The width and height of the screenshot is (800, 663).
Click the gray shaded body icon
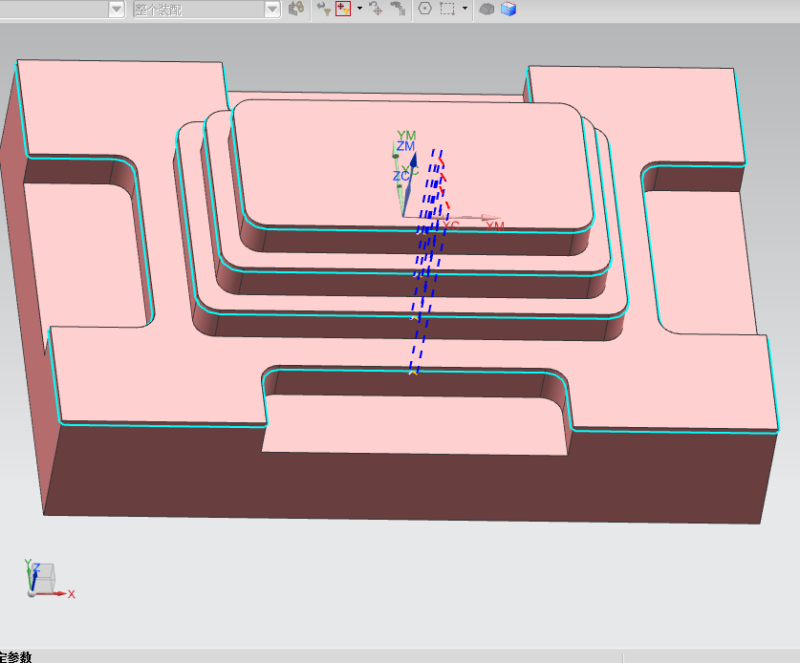(487, 9)
